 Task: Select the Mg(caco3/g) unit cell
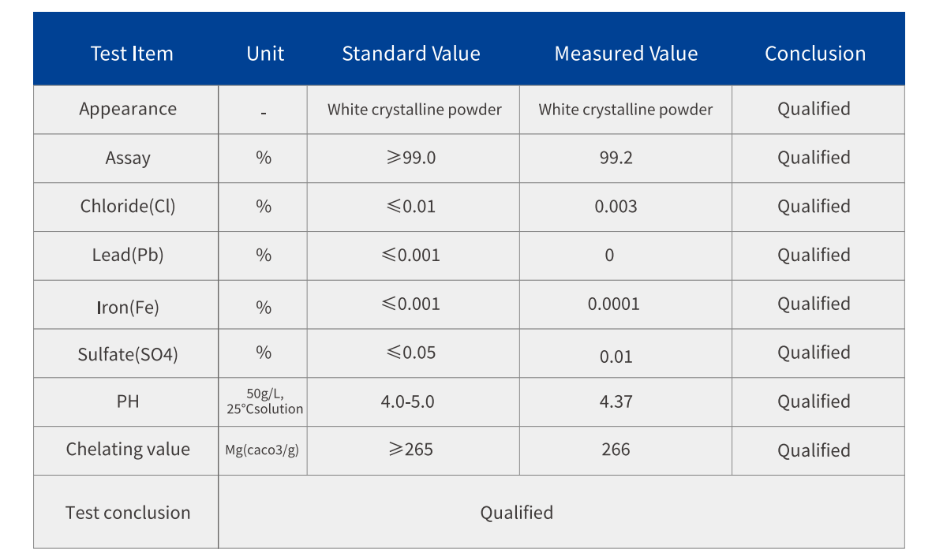[262, 450]
